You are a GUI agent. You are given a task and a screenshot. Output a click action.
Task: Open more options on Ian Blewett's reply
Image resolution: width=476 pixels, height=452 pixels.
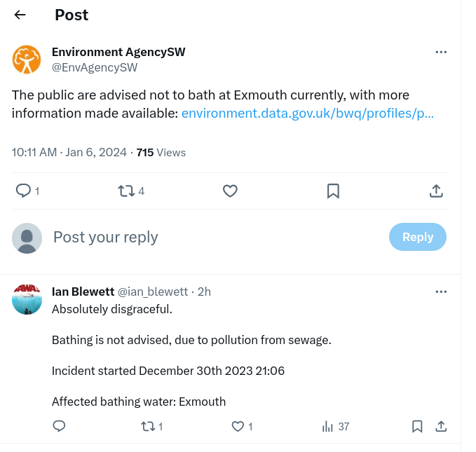441,292
